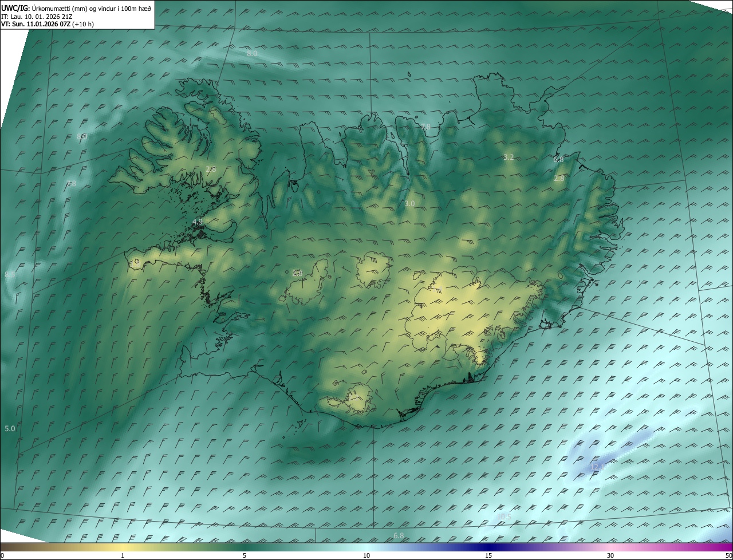This screenshot has height=560, width=733.
Task: Click the 1 tick on the color scale
Action: coord(123,555)
